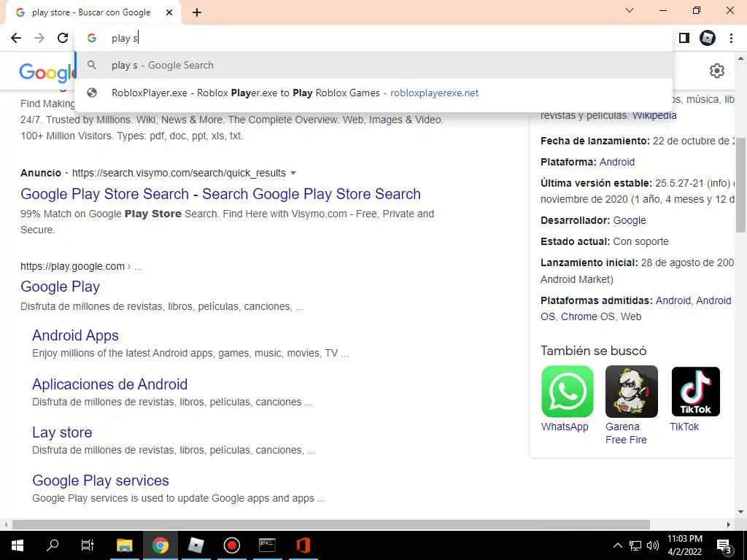Open the 'Google Play' result link

coord(60,287)
